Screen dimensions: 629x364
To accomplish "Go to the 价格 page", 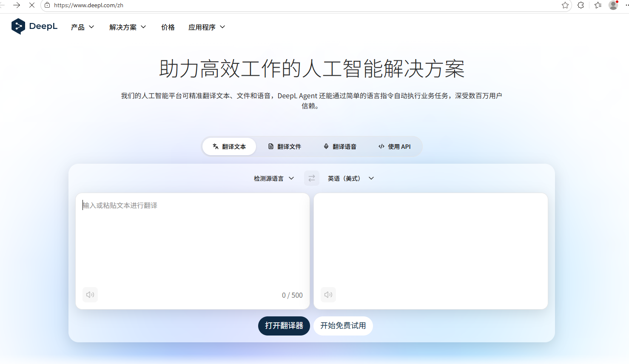I will [x=168, y=27].
